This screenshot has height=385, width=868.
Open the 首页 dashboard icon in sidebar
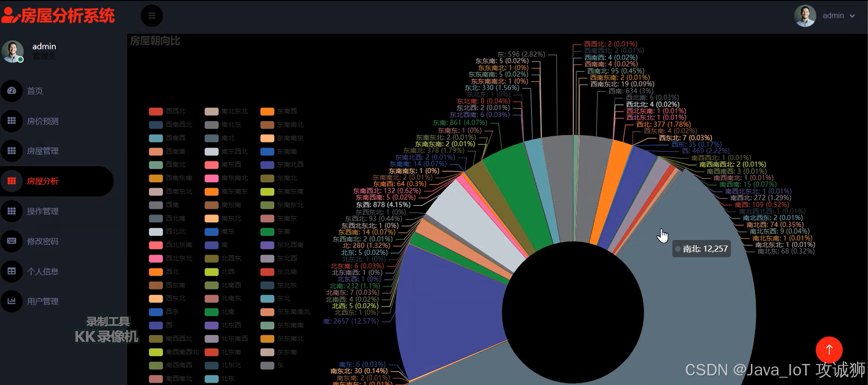[x=11, y=91]
